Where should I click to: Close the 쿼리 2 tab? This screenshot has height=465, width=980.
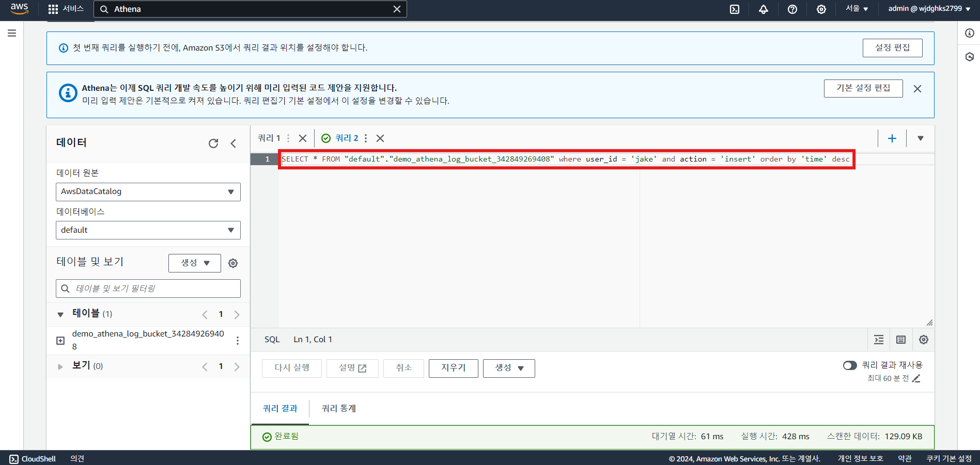pyautogui.click(x=380, y=138)
